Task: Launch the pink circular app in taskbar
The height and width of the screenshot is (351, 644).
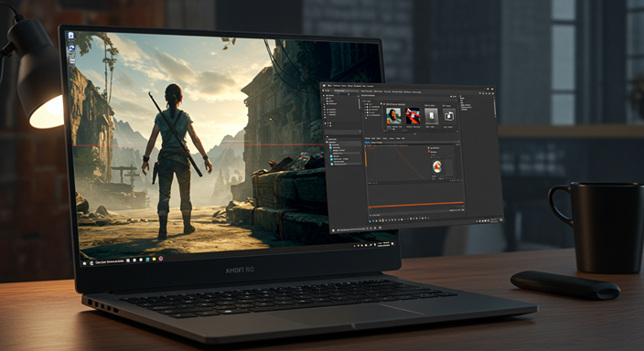Action: (x=161, y=259)
